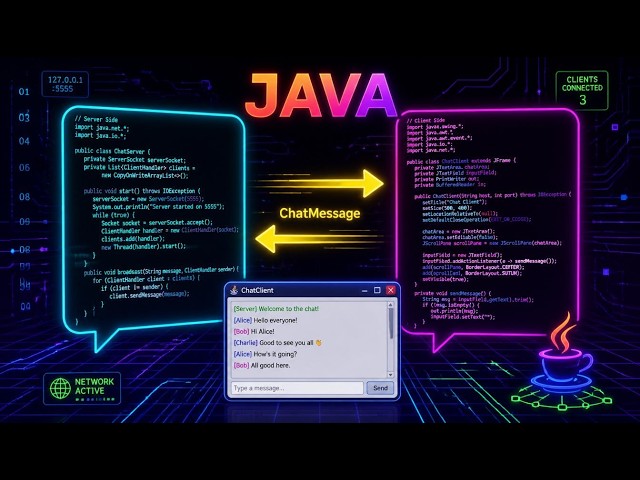Click '// Server Side' comment line

pyautogui.click(x=96, y=119)
